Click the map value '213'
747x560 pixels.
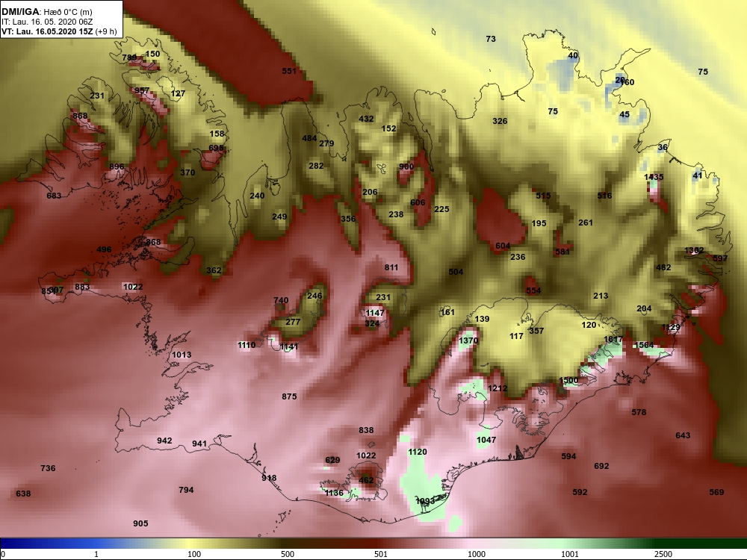(601, 296)
